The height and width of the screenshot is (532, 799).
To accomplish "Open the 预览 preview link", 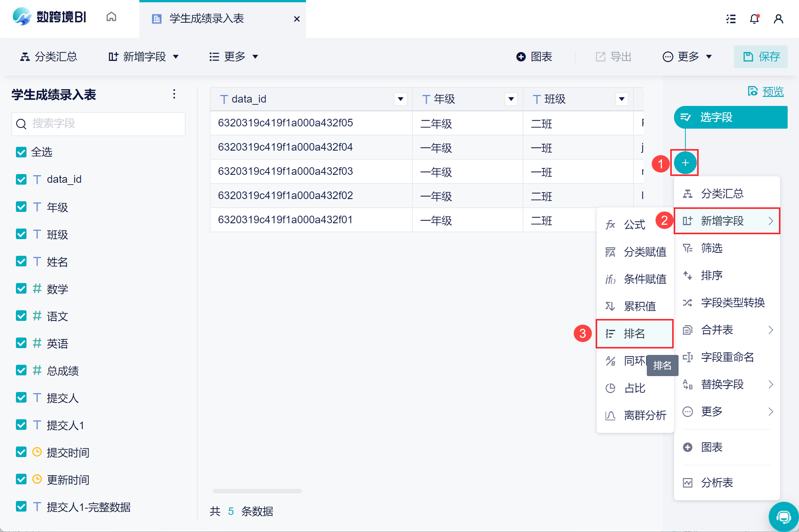I will [772, 92].
